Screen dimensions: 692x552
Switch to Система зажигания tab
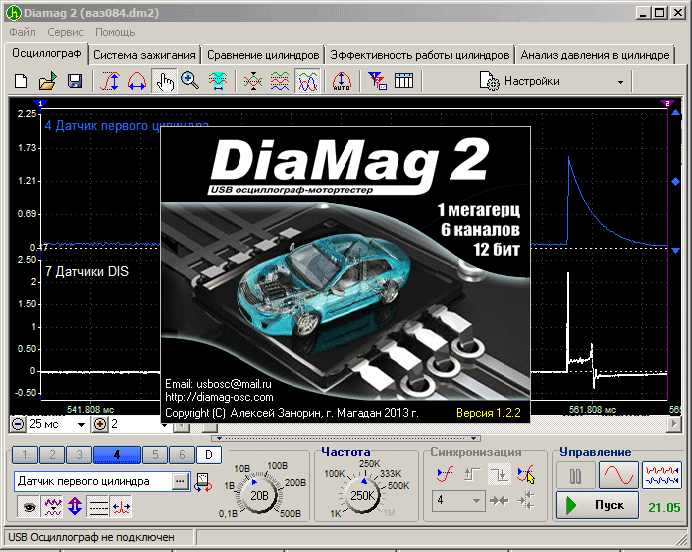[144, 55]
